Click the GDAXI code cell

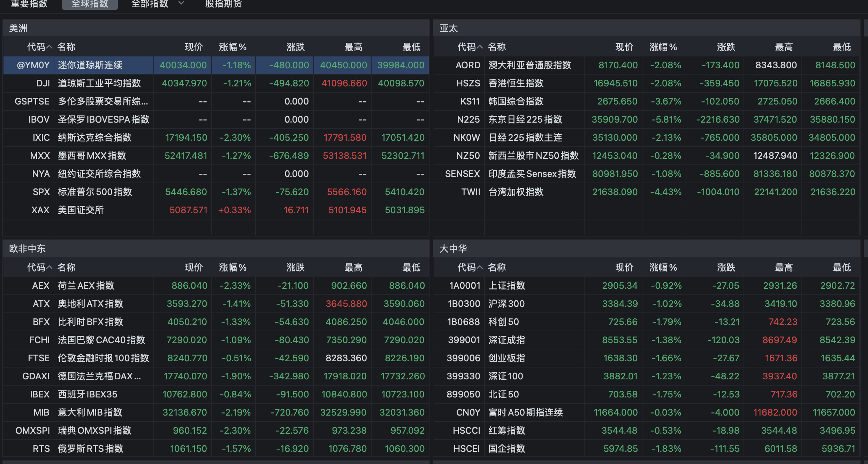(36, 376)
